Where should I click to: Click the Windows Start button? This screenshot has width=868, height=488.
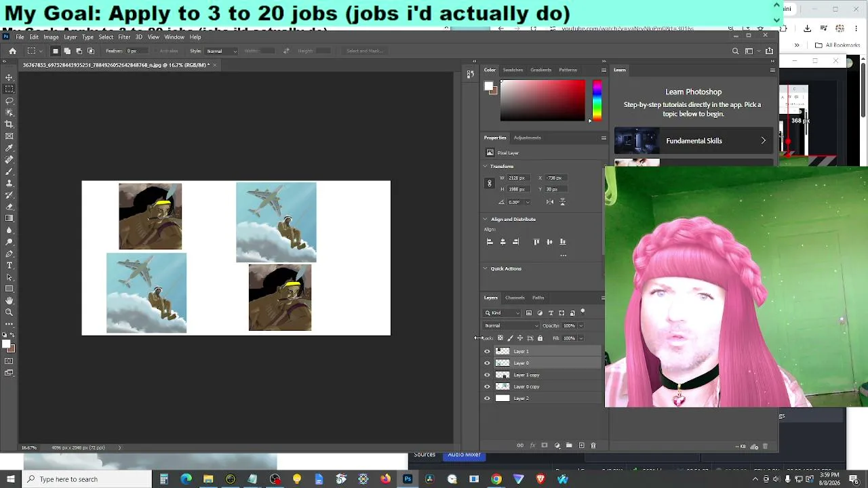(x=10, y=479)
